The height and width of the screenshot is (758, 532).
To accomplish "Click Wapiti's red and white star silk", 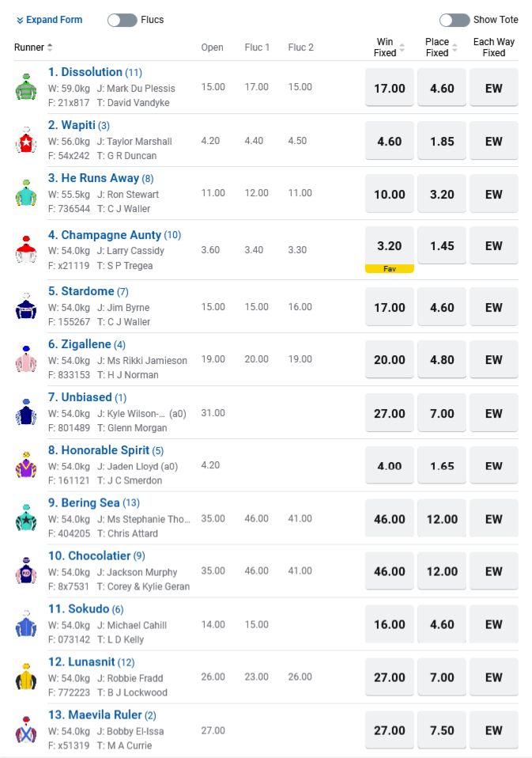I will [26, 141].
